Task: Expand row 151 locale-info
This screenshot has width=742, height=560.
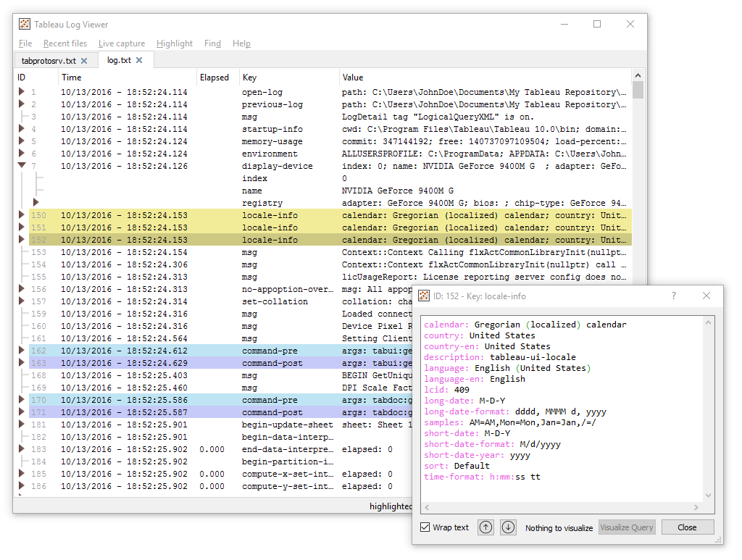Action: (21, 227)
